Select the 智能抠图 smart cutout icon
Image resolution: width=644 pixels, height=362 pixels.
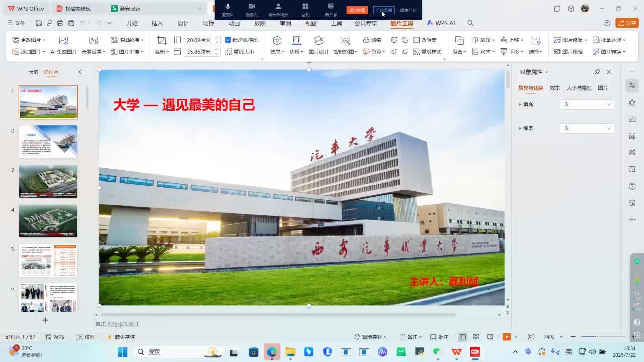(345, 40)
